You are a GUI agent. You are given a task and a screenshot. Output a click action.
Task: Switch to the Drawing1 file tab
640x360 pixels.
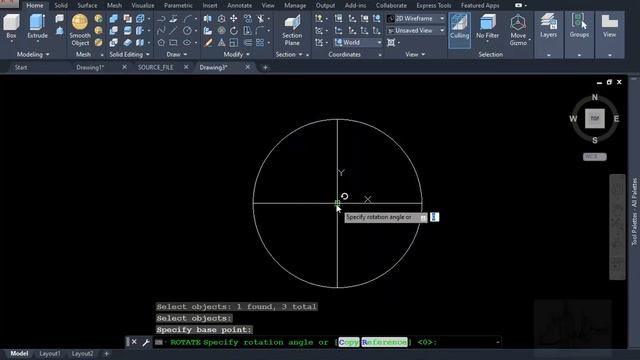90,67
